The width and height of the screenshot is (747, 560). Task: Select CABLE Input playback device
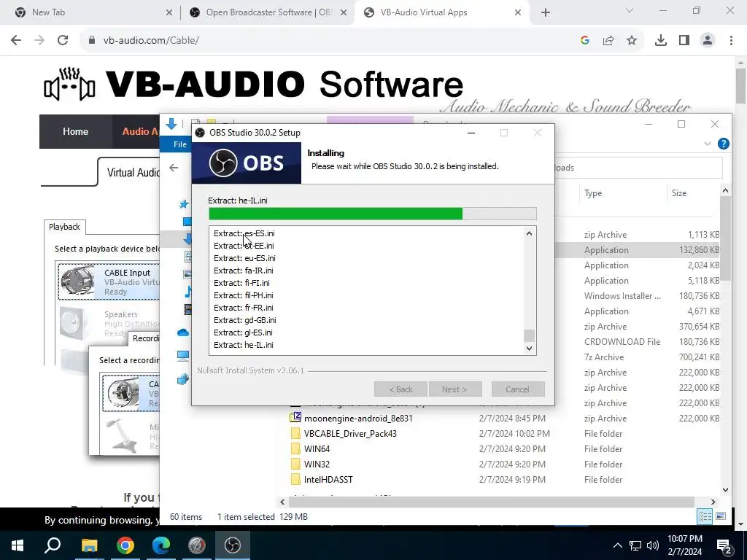pos(109,281)
